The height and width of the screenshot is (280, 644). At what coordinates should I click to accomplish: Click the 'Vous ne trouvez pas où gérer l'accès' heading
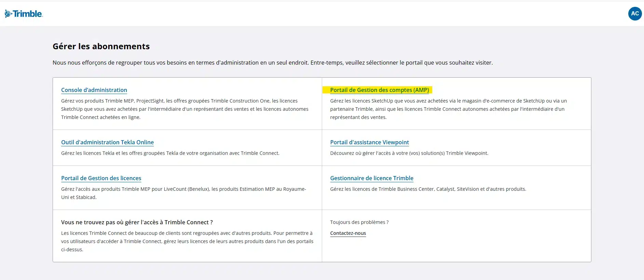[x=137, y=222]
